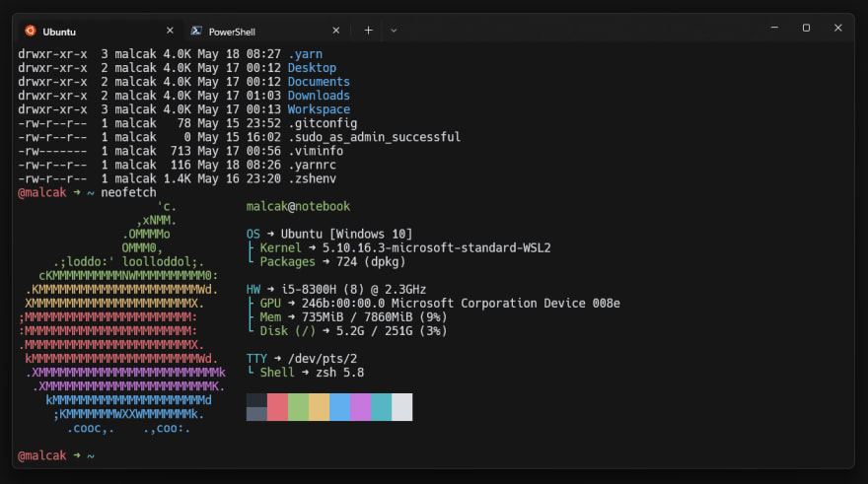Click the bottom @malcak prompt line

tap(56, 455)
